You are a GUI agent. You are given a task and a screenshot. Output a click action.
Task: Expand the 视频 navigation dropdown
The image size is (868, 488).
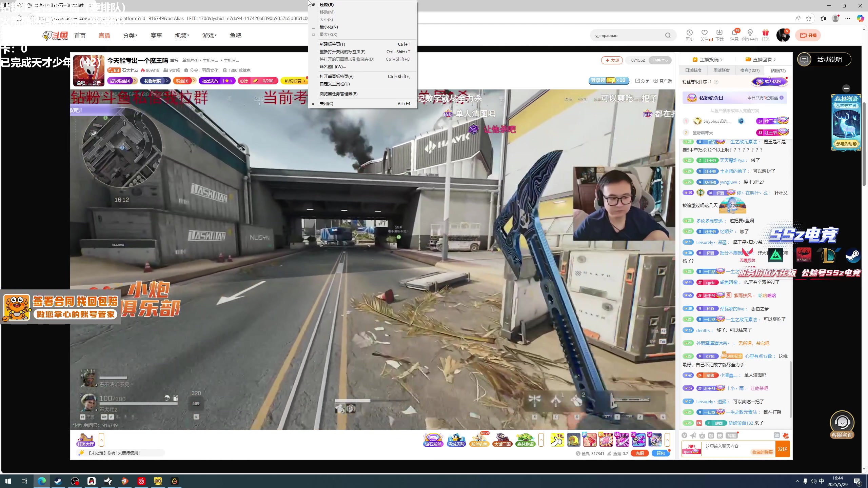(x=182, y=35)
